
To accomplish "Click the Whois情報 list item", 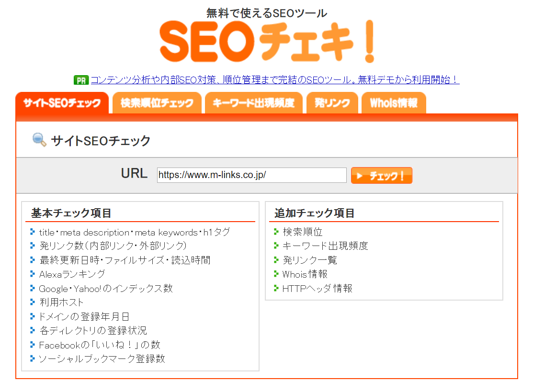I will [x=305, y=274].
